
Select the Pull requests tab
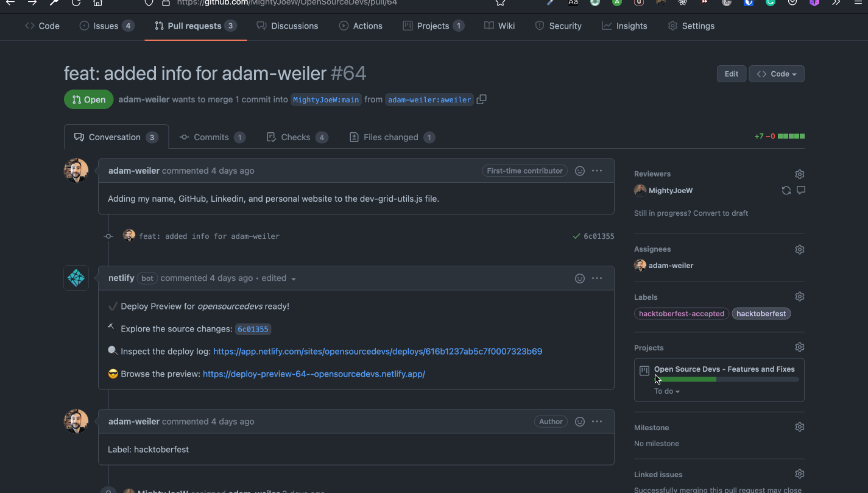pos(196,26)
